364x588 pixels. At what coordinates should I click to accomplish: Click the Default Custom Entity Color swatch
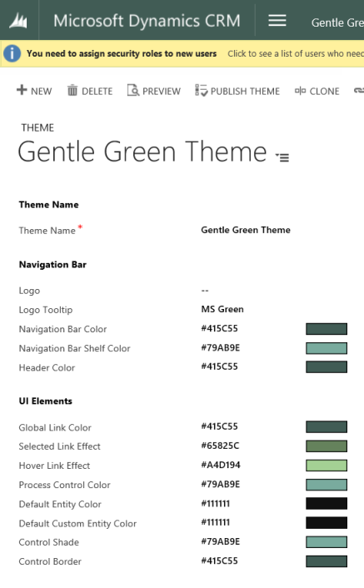[327, 522]
